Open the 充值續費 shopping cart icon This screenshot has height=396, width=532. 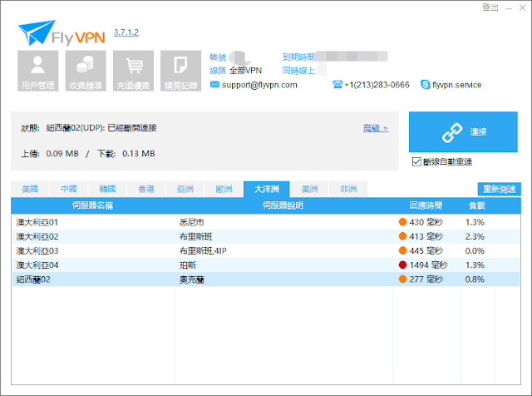click(x=133, y=71)
